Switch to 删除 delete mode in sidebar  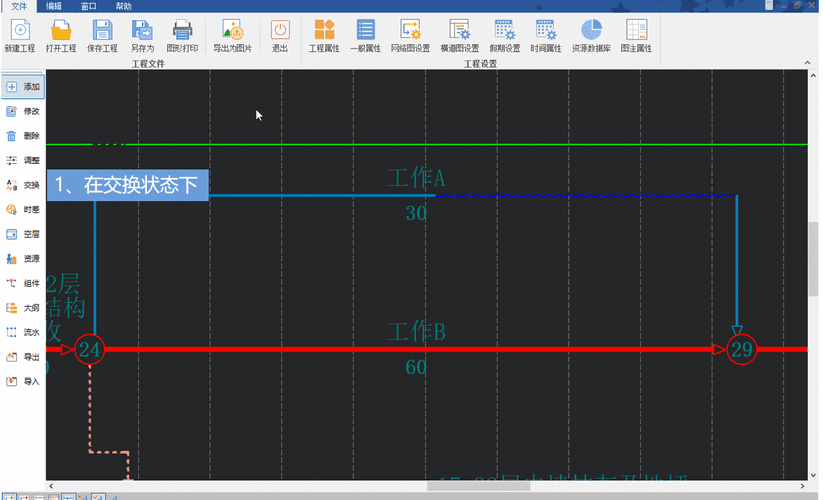(23, 136)
